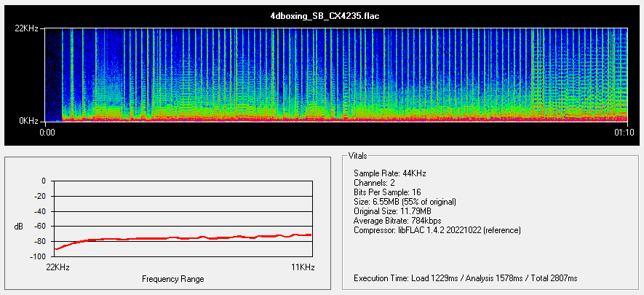Click the red frequency response curve

point(182,238)
